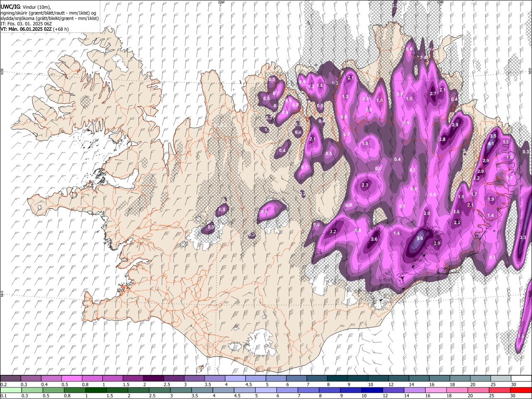The width and height of the screenshot is (532, 399).
Task: Select the 2.6 snowfall value on the map
Action: point(374,239)
